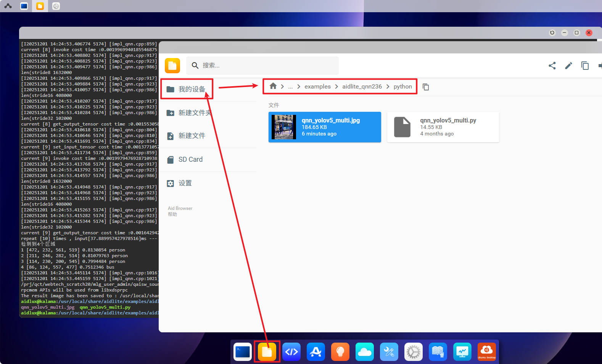Navigate to aidlite_qnn236 in breadcrumb
Image resolution: width=602 pixels, height=364 pixels.
coord(362,87)
